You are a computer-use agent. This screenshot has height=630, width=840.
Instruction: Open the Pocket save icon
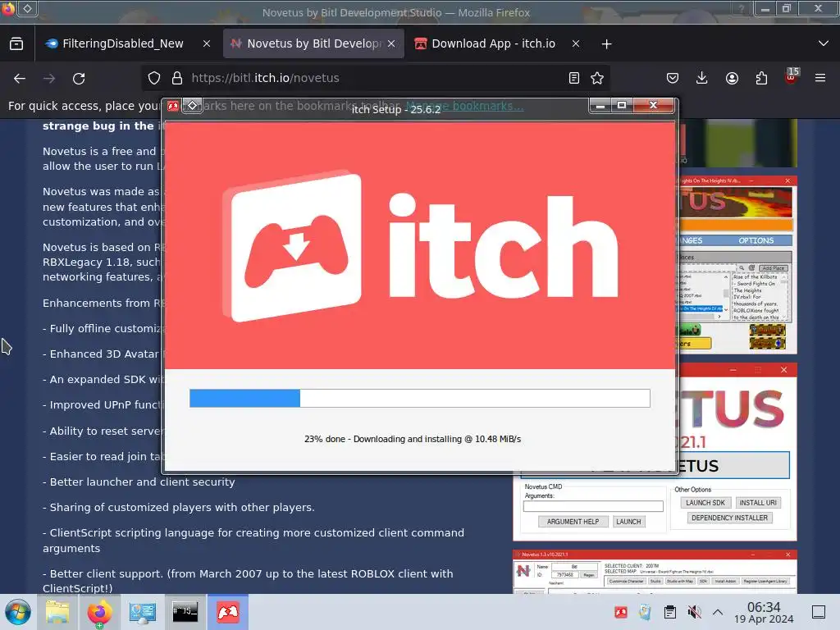pos(673,78)
